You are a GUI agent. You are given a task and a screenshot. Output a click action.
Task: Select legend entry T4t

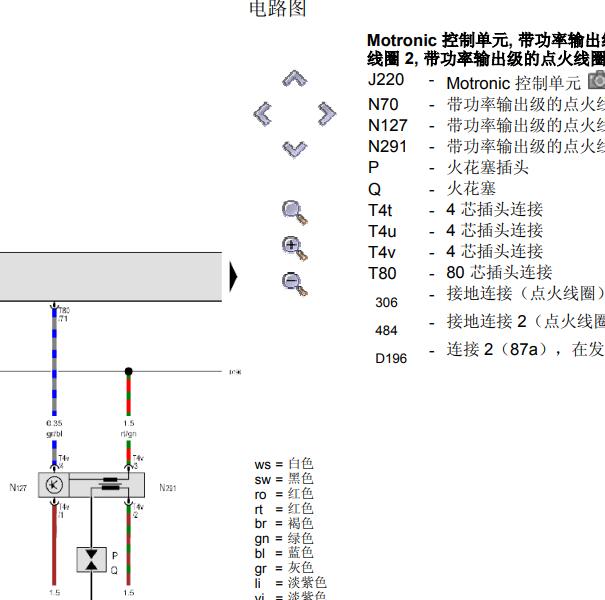click(380, 210)
